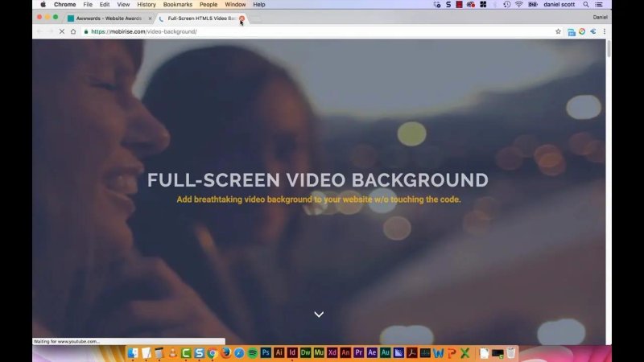Launch Dreamweaver from the dock
Screen dimensions: 644x362
point(305,352)
